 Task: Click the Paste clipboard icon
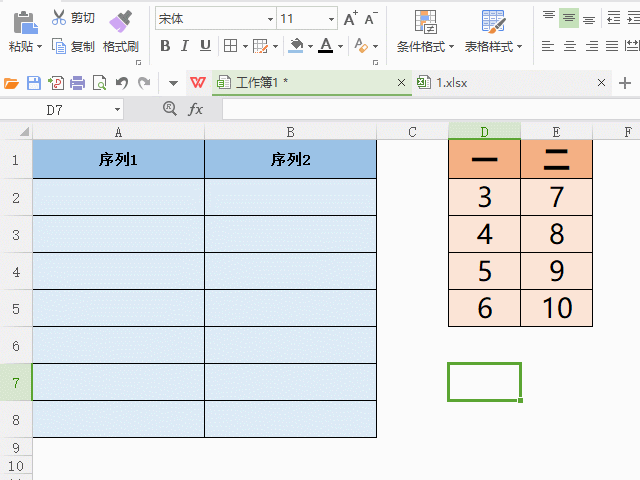pos(25,22)
